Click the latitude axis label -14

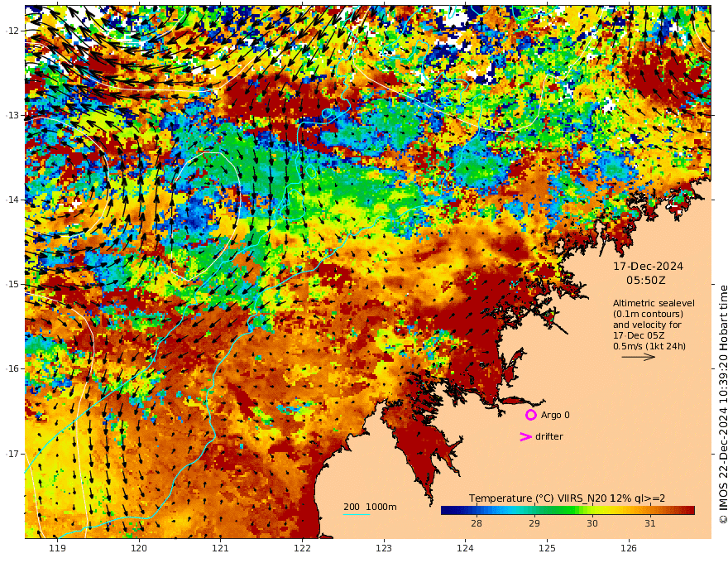12,200
